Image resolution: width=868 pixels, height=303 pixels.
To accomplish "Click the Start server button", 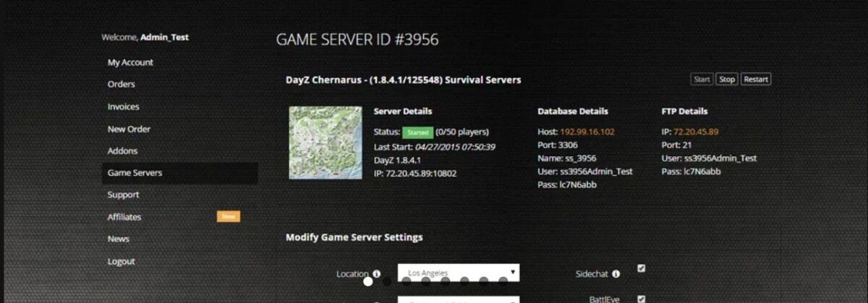I will pos(702,80).
